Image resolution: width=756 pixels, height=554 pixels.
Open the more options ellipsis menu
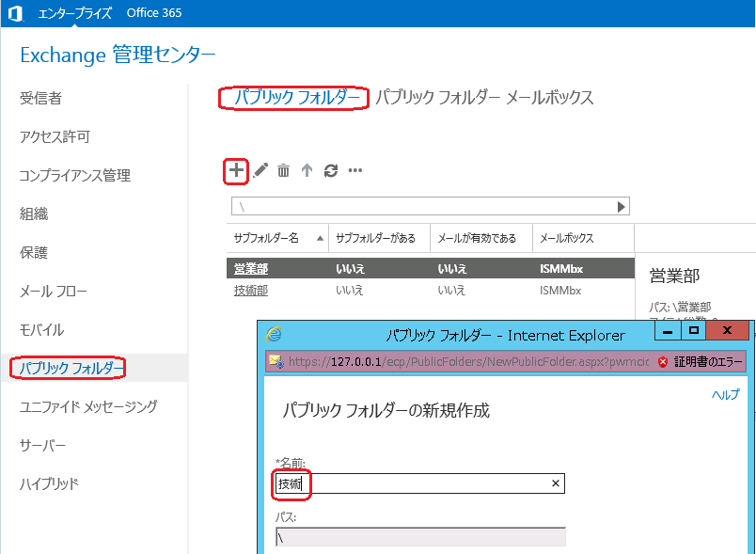pos(355,171)
